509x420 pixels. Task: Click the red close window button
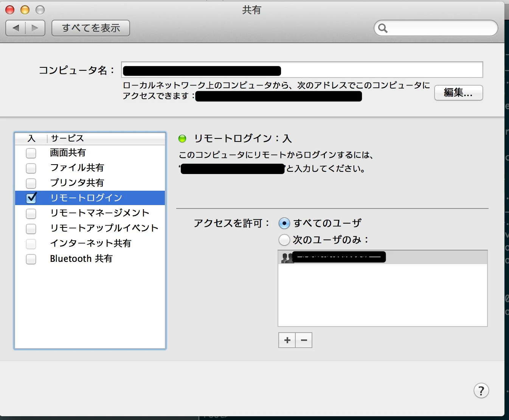(10, 10)
